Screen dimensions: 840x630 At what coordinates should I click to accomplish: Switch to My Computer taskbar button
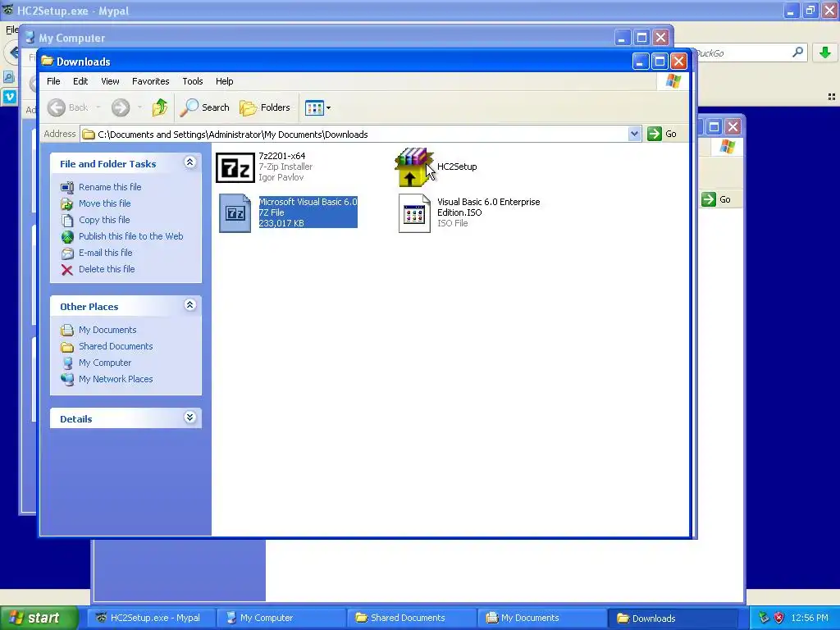pyautogui.click(x=282, y=619)
